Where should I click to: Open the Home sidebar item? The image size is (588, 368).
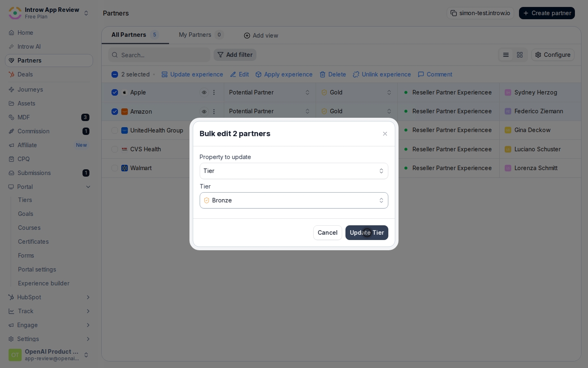pos(49,33)
